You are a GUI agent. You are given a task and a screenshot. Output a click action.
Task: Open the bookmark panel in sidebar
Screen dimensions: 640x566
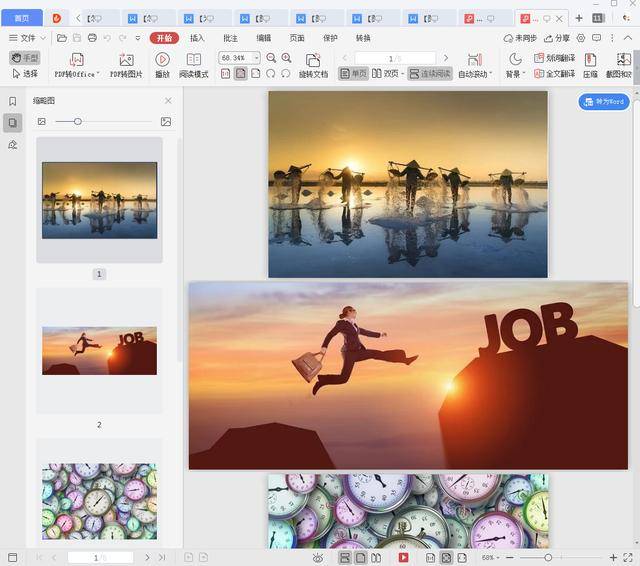coord(13,101)
